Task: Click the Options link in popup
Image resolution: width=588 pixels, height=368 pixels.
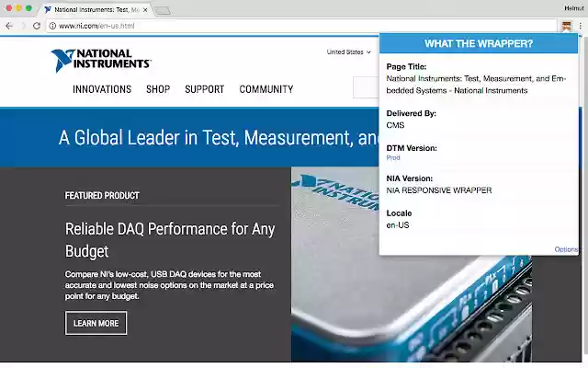Action: (566, 249)
